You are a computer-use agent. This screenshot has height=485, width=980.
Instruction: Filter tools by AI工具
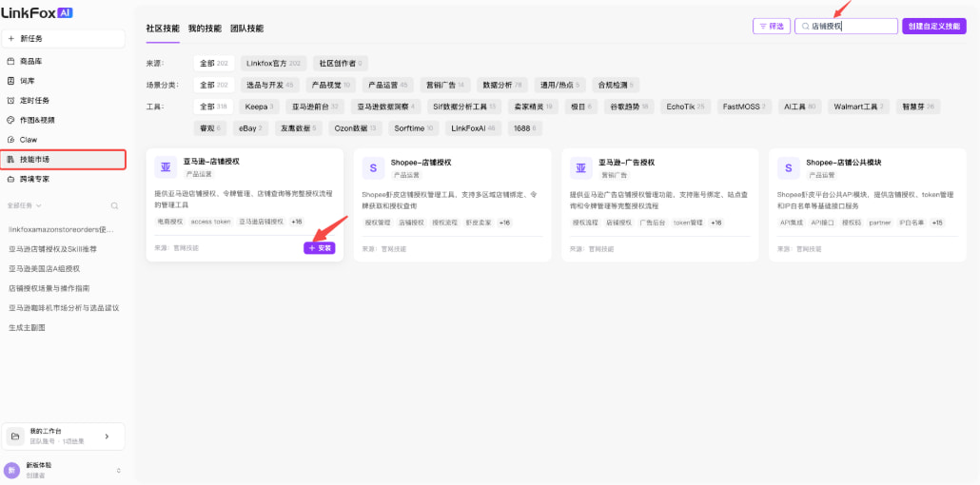800,107
